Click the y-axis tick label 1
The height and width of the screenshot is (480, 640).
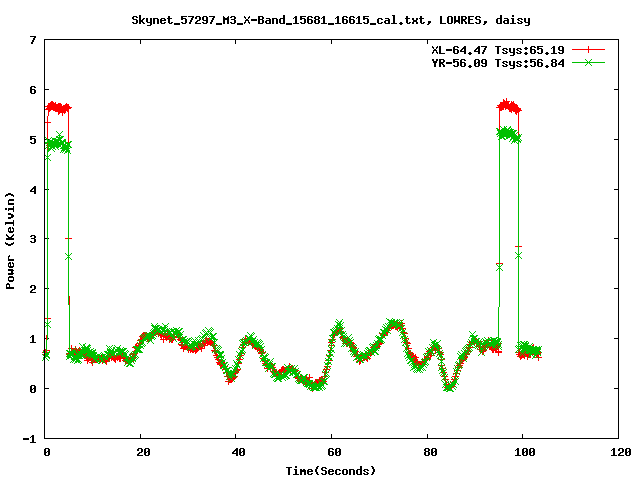coord(33,339)
